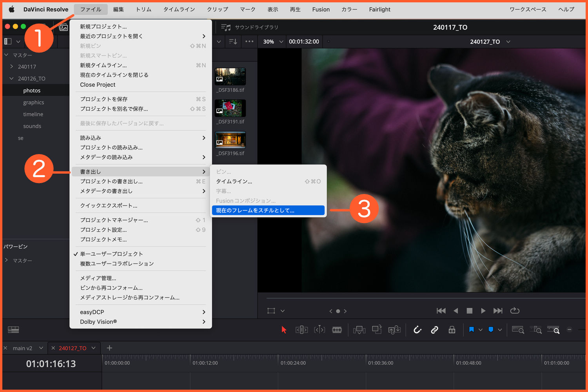Image resolution: width=588 pixels, height=392 pixels.
Task: Click timeline ruler at 01:00:24:00
Action: pos(293,363)
